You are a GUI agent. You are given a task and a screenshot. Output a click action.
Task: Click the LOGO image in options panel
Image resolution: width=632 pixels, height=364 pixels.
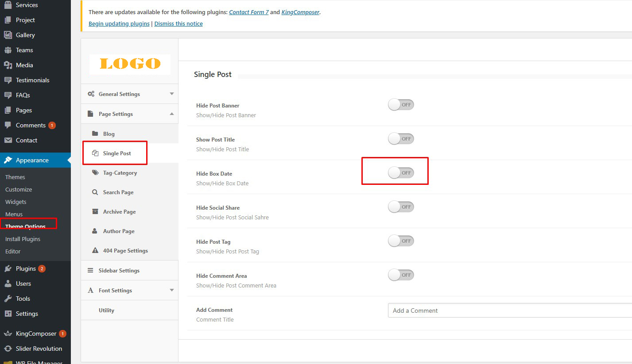[x=130, y=64]
